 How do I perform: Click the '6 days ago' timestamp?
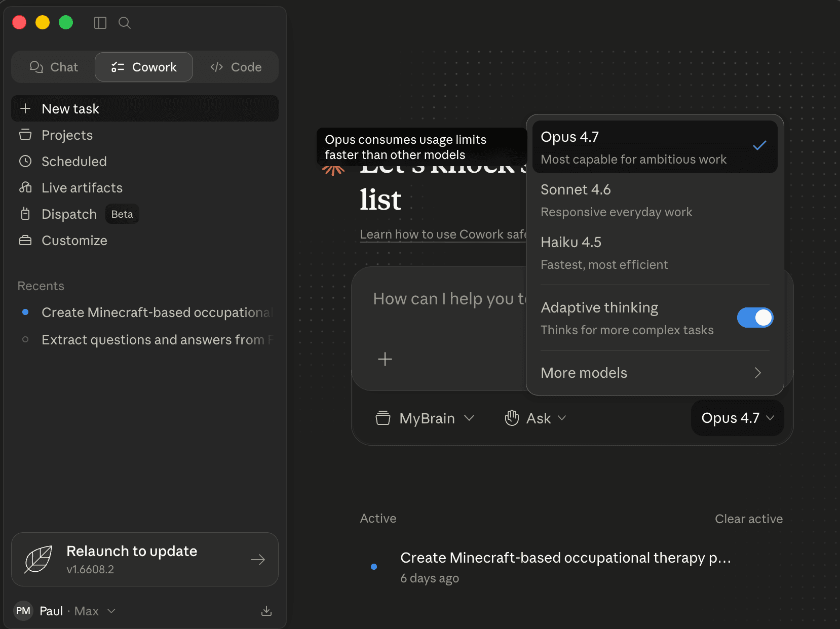point(430,578)
